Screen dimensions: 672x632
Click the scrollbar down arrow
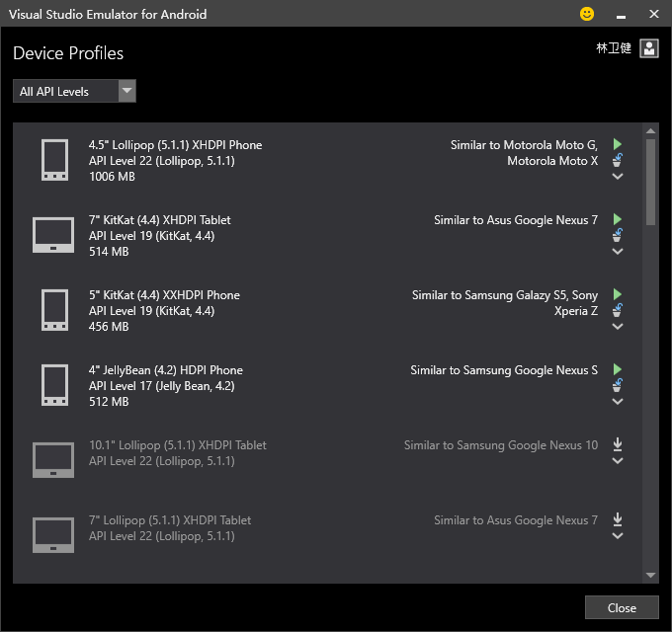[650, 575]
